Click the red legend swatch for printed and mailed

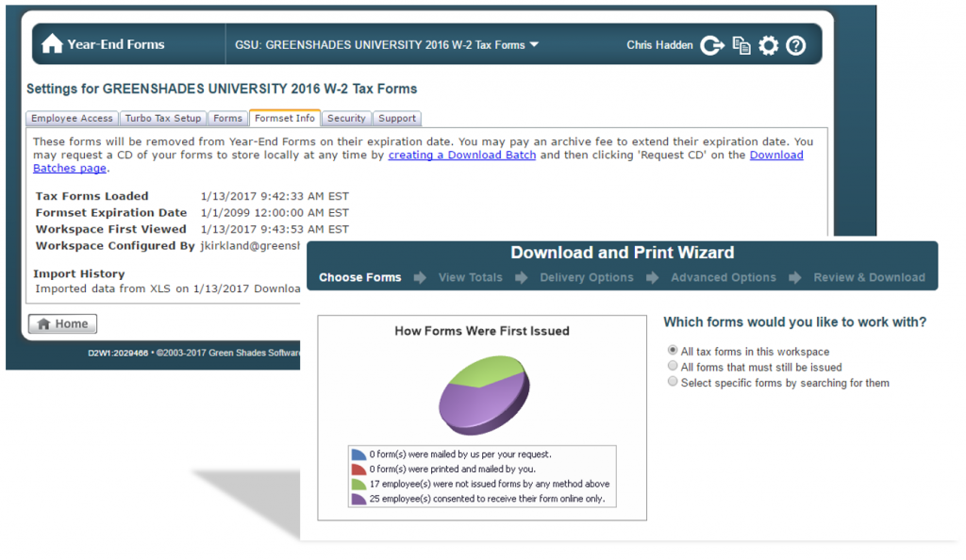[x=358, y=469]
